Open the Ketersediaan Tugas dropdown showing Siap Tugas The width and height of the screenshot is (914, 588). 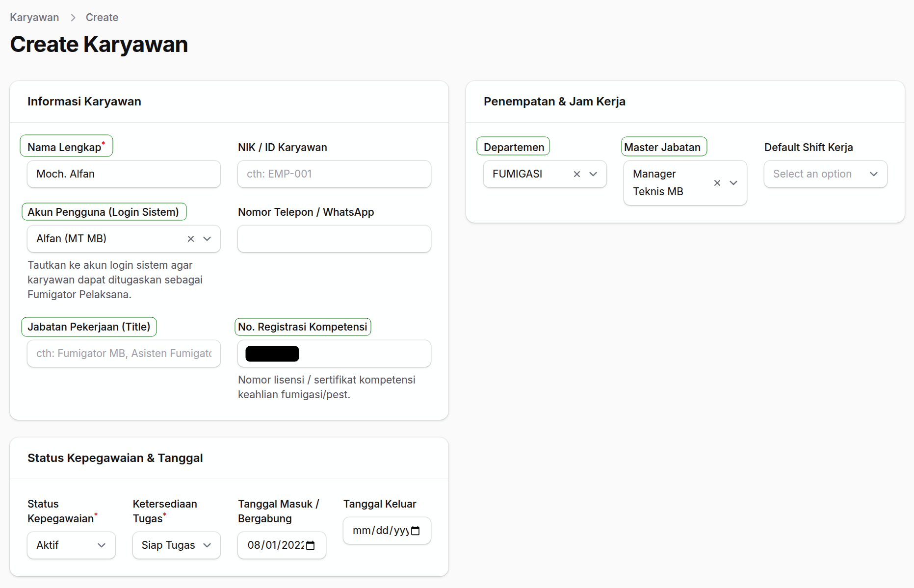(x=177, y=545)
